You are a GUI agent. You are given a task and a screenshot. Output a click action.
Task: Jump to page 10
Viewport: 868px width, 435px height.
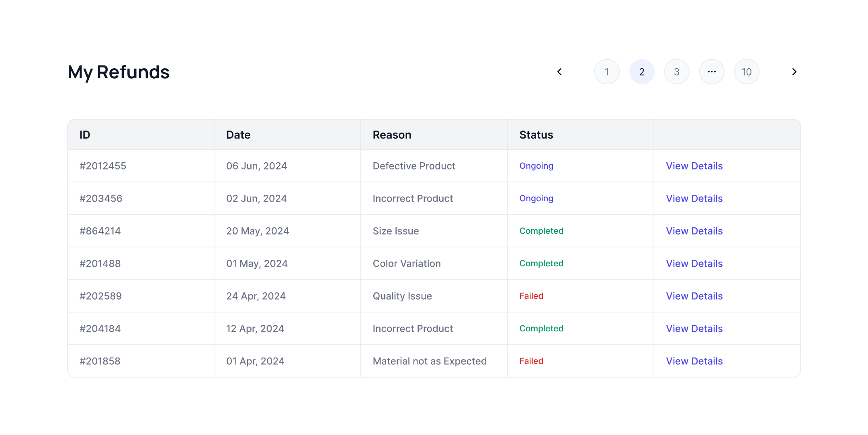click(747, 72)
